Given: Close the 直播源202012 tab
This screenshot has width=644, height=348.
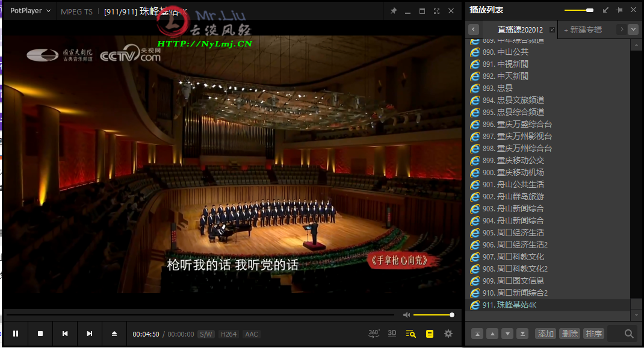Looking at the screenshot, I should point(552,30).
